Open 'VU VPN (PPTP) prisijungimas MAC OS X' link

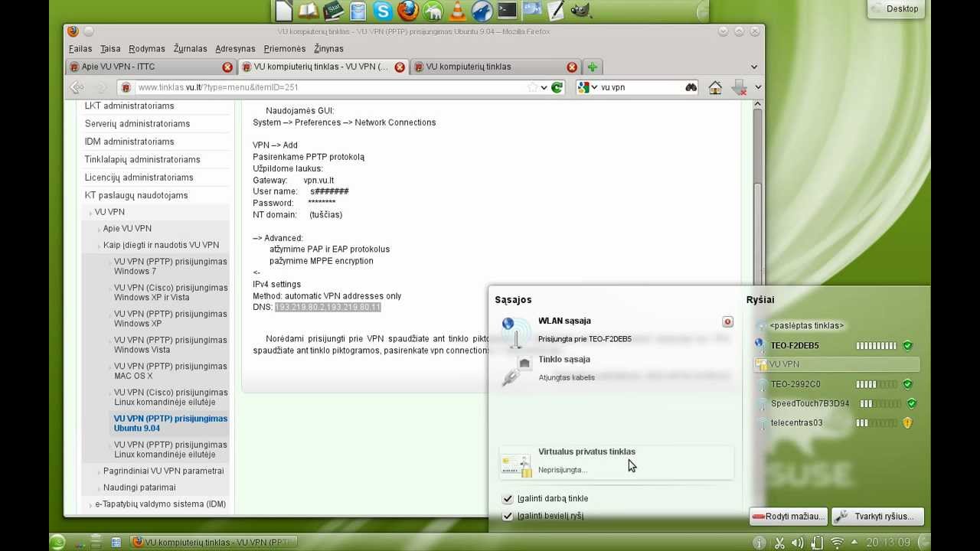tap(171, 371)
